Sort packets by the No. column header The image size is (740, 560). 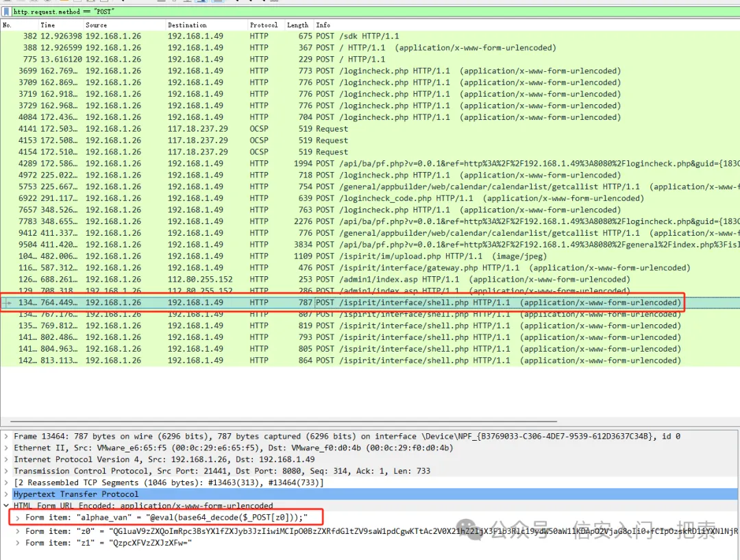pyautogui.click(x=7, y=25)
